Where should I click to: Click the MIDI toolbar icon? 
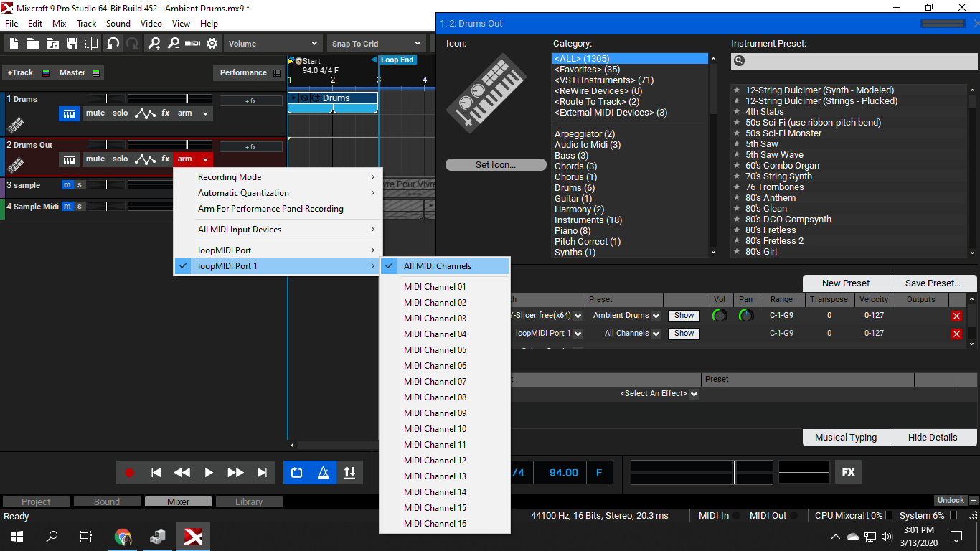(x=192, y=44)
